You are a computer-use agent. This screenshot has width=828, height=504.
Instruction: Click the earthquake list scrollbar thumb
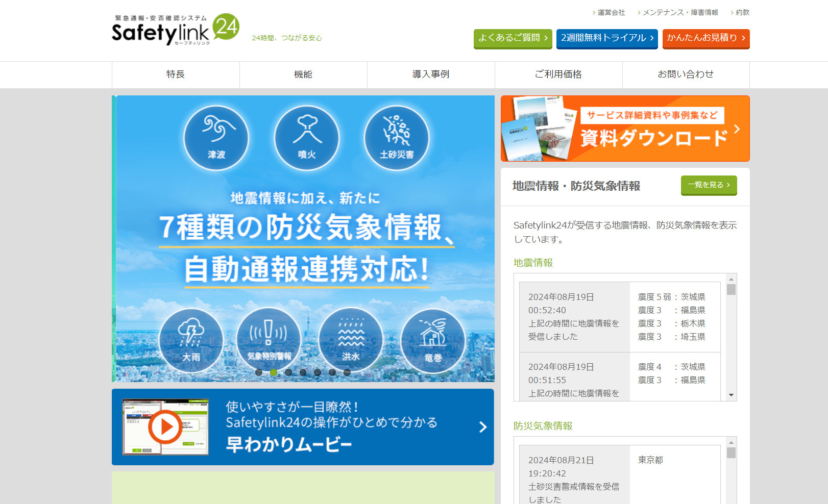click(731, 289)
